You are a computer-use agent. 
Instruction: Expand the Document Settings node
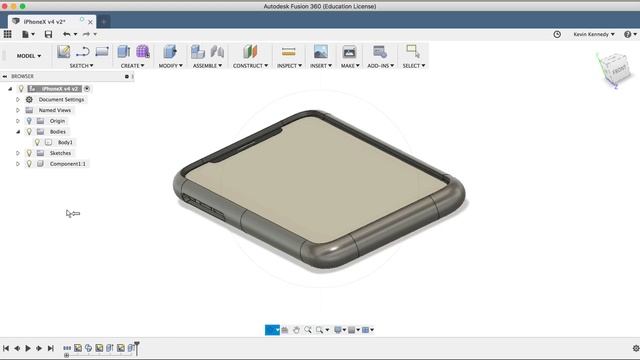tap(18, 99)
